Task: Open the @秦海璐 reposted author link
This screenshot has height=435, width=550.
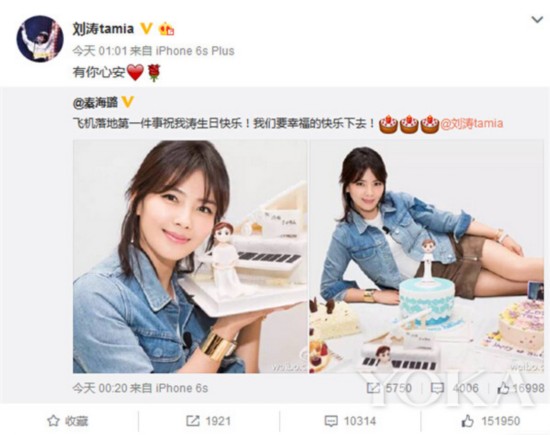Action: [95, 102]
